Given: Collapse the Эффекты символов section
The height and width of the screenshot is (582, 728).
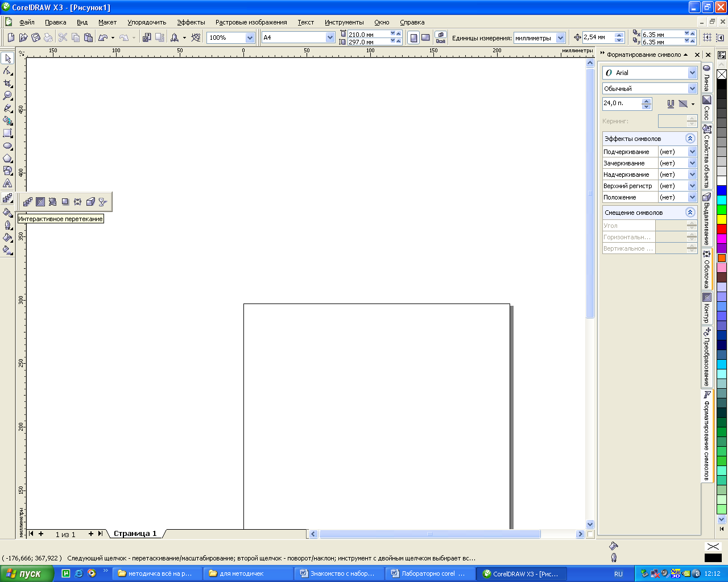Looking at the screenshot, I should click(690, 139).
